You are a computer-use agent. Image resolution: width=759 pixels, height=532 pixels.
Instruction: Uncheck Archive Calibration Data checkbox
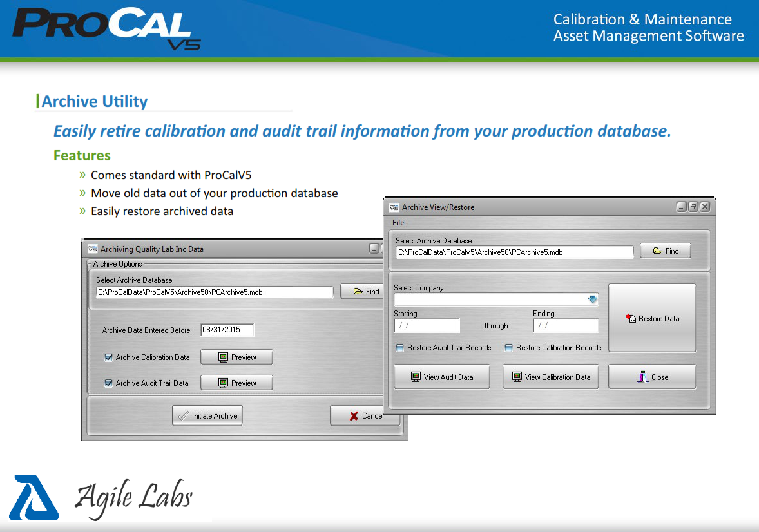[x=108, y=357]
